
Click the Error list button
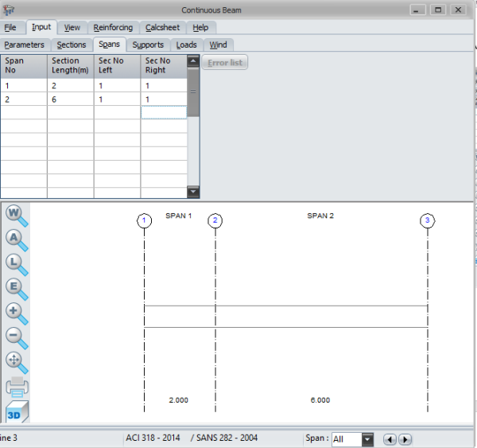[x=225, y=63]
